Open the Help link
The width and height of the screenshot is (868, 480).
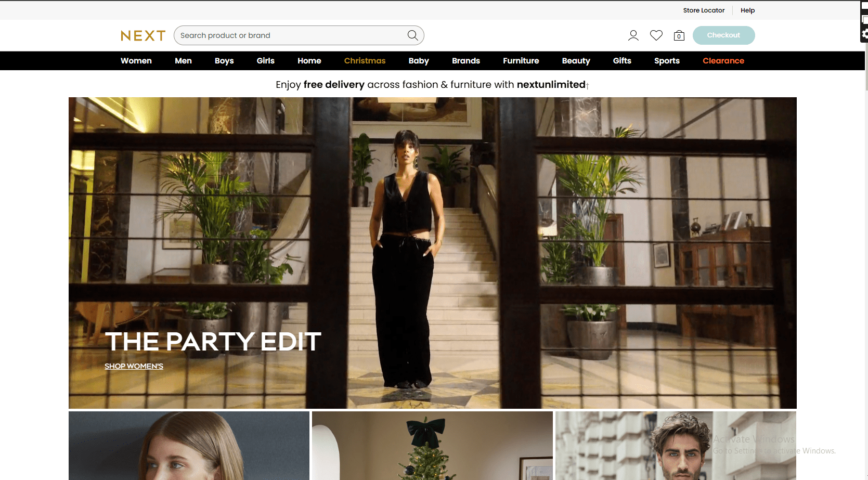747,10
